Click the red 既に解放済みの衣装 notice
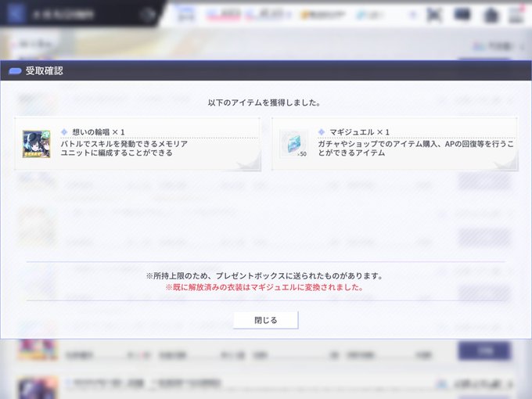This screenshot has height=399, width=532. coord(264,287)
